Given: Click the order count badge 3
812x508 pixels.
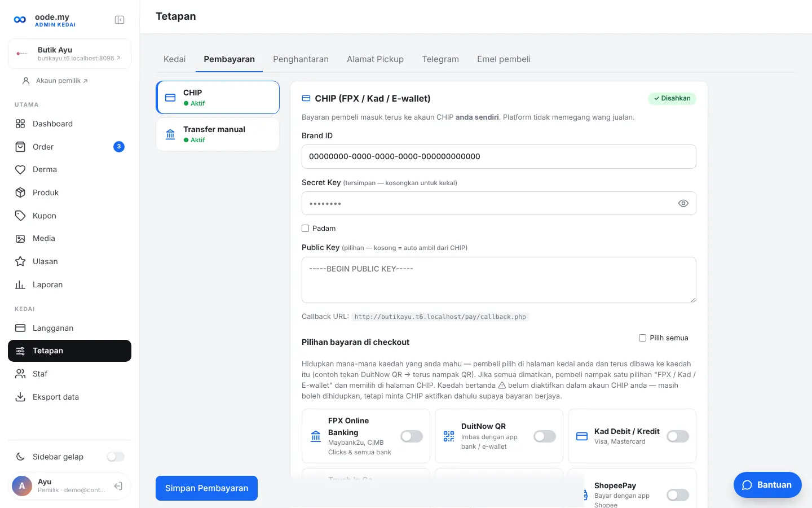Looking at the screenshot, I should 119,147.
